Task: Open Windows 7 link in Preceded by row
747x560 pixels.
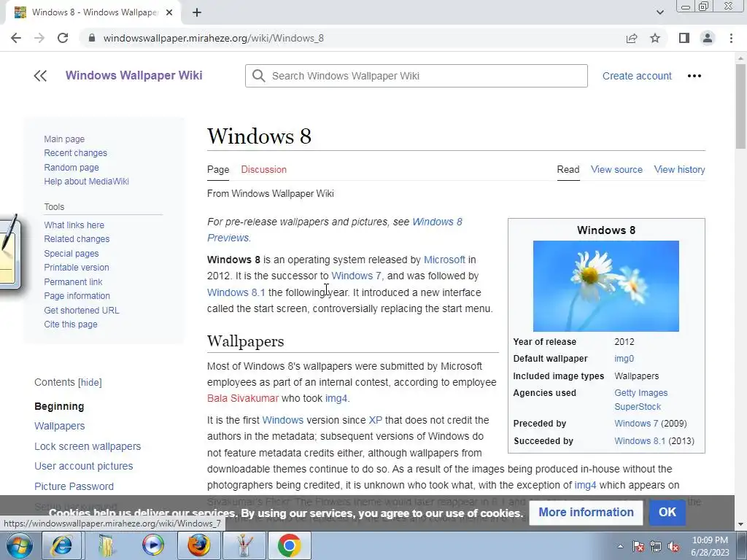Action: coord(636,424)
